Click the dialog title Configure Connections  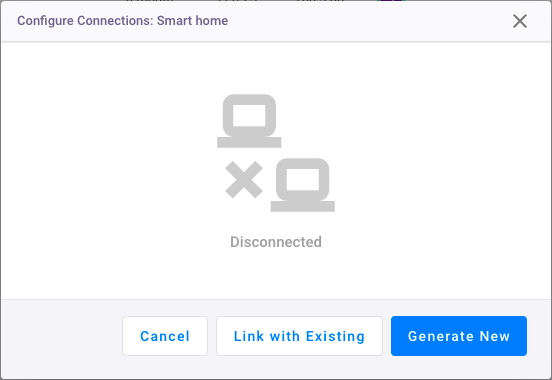85,20
